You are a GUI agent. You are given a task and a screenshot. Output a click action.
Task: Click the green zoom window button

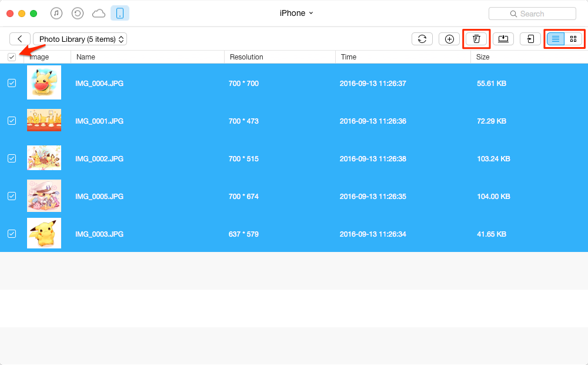(x=34, y=14)
